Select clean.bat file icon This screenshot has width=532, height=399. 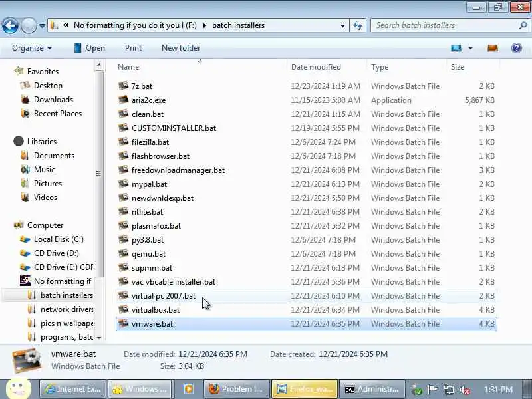tap(124, 114)
